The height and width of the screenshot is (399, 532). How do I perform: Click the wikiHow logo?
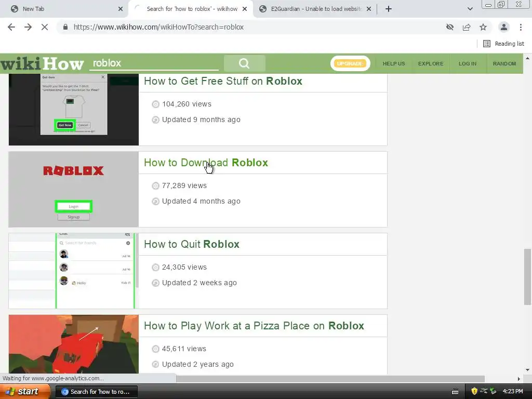[x=42, y=63]
